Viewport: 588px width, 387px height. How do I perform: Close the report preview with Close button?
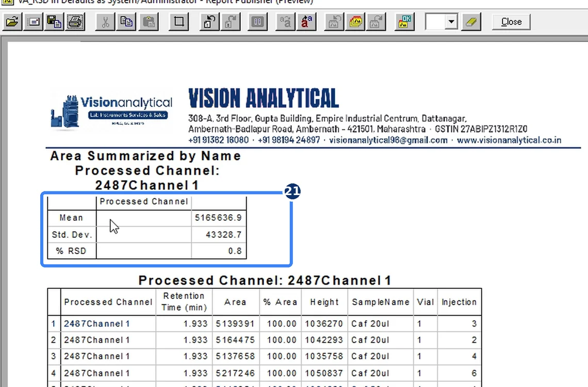tap(511, 22)
